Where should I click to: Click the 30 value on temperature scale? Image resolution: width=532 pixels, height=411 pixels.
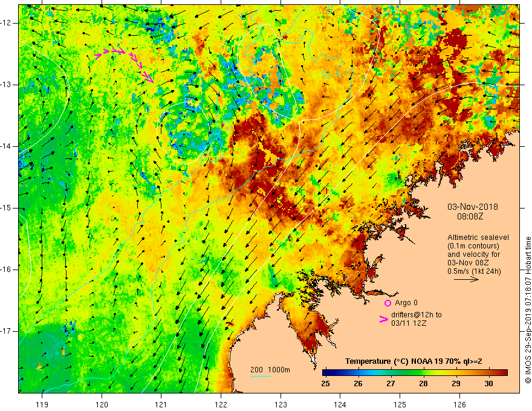pos(488,384)
